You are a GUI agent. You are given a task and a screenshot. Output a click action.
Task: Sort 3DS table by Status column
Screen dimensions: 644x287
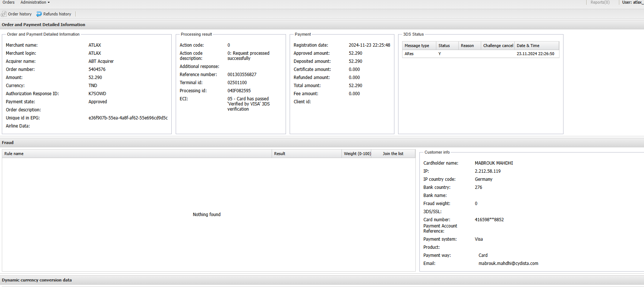(x=444, y=46)
